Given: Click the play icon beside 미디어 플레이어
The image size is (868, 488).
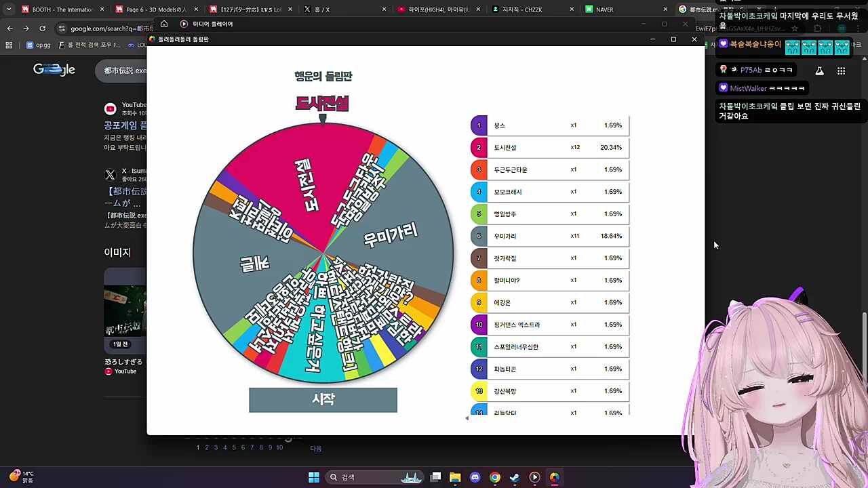Looking at the screenshot, I should pos(184,24).
